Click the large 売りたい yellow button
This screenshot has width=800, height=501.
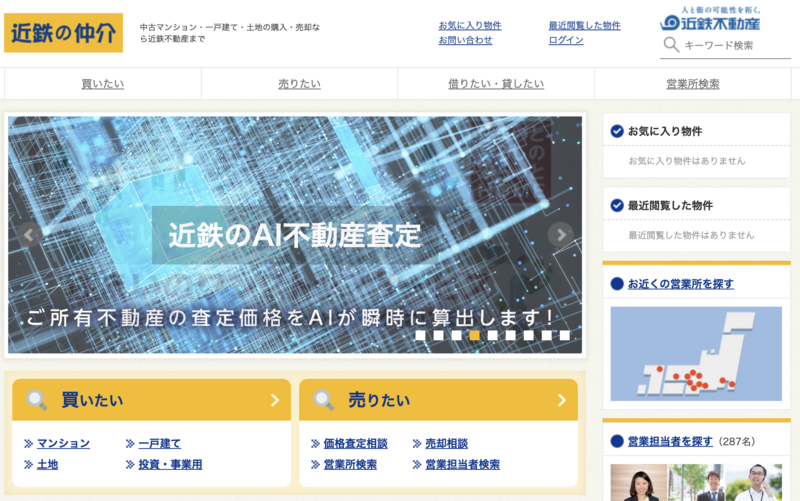(x=438, y=400)
